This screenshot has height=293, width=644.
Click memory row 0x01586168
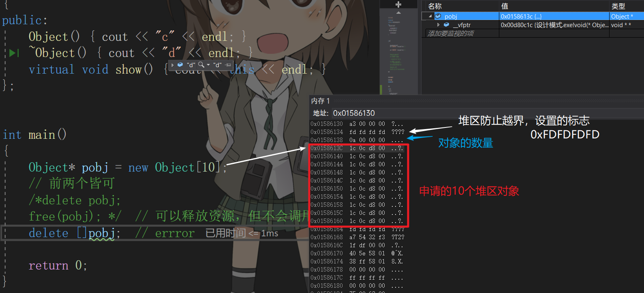[357, 237]
